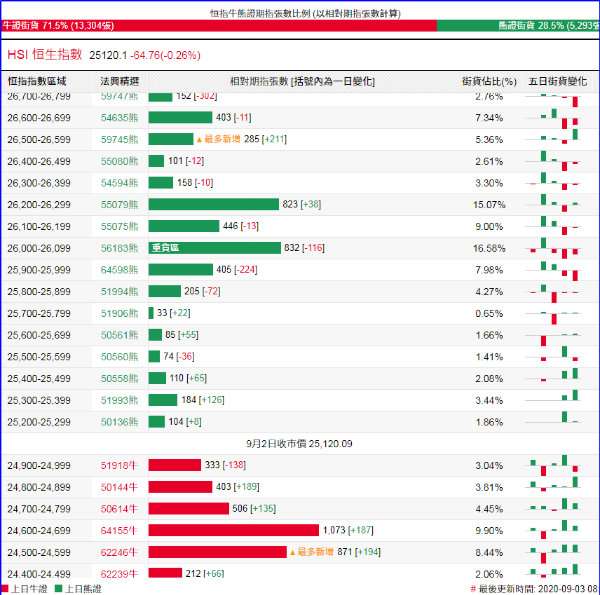Click the index value 25120.1
This screenshot has width=600, height=595.
(x=108, y=55)
